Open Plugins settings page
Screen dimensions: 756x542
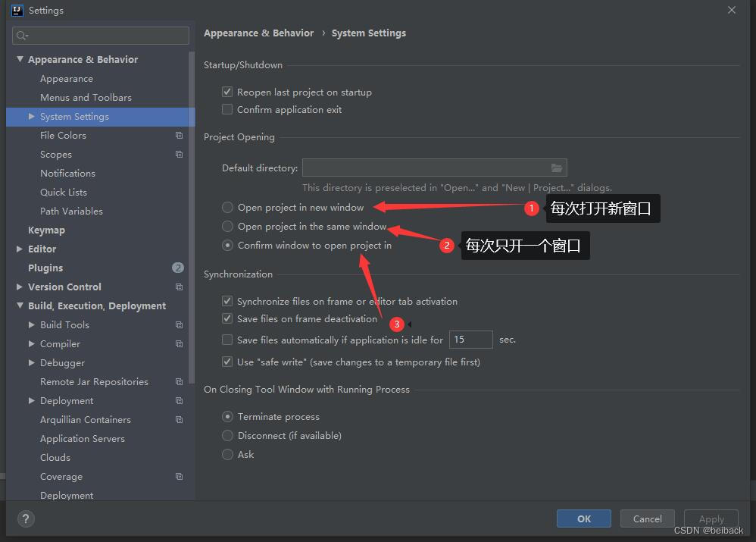point(45,268)
